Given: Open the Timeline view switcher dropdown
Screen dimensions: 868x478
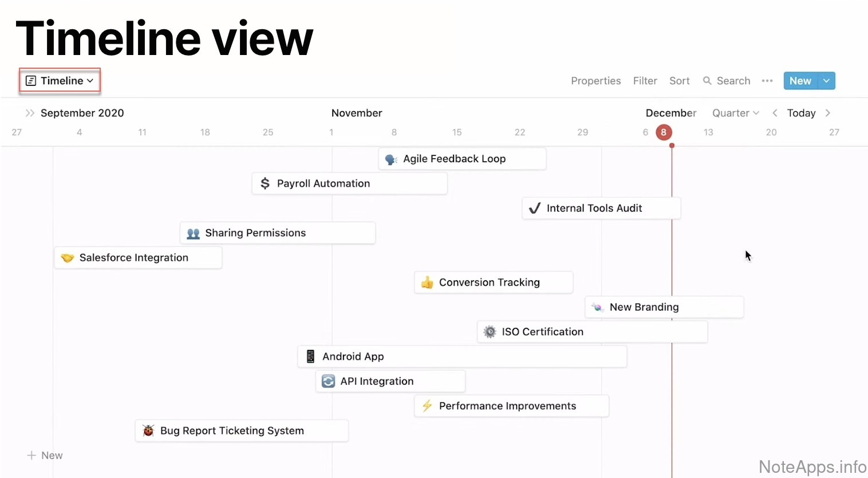Looking at the screenshot, I should [60, 81].
